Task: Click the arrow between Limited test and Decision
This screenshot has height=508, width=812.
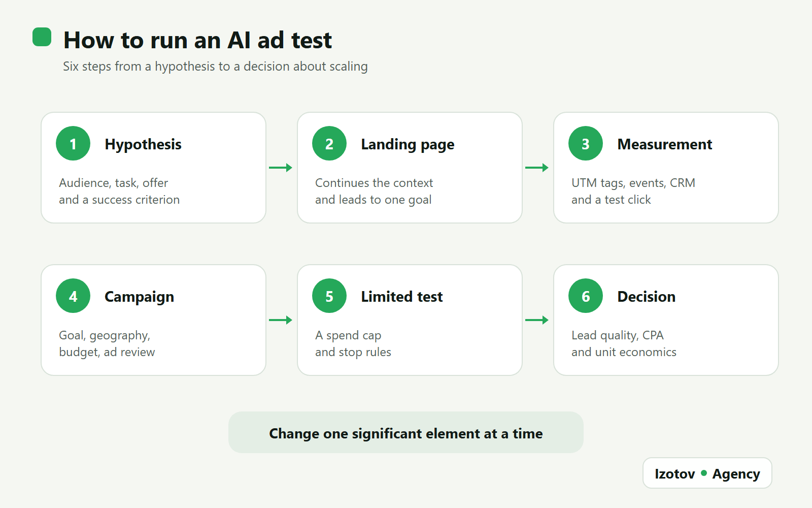Action: coord(537,320)
